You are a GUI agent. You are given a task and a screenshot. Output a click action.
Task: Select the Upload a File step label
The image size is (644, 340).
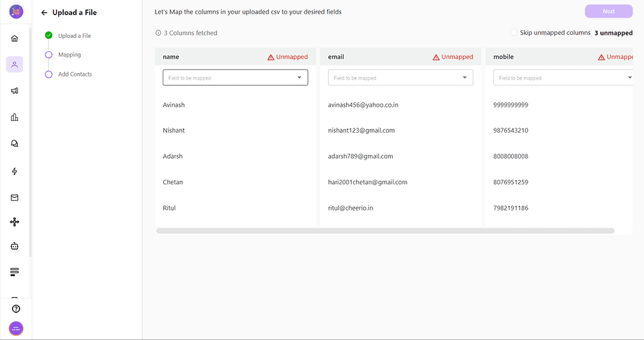75,35
